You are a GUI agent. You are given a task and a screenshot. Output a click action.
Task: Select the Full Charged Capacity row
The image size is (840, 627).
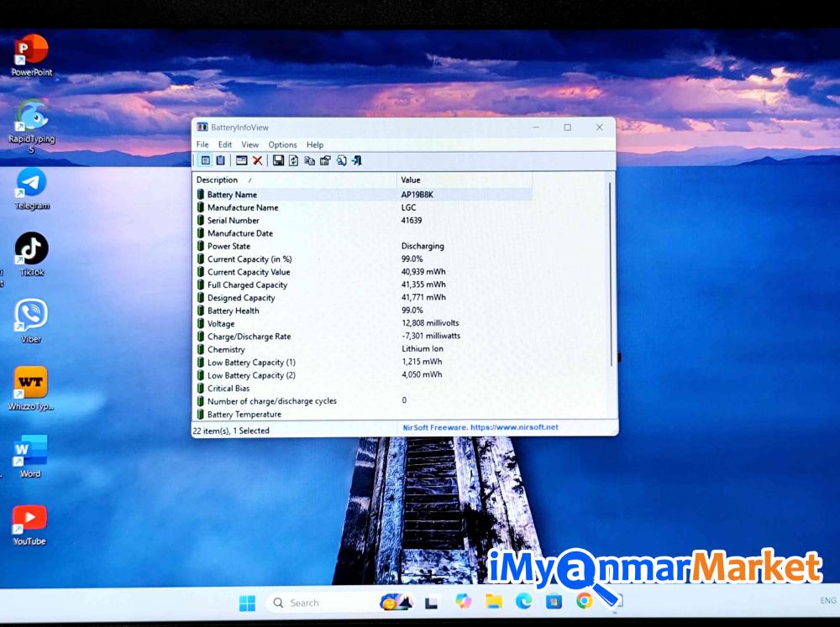point(247,285)
